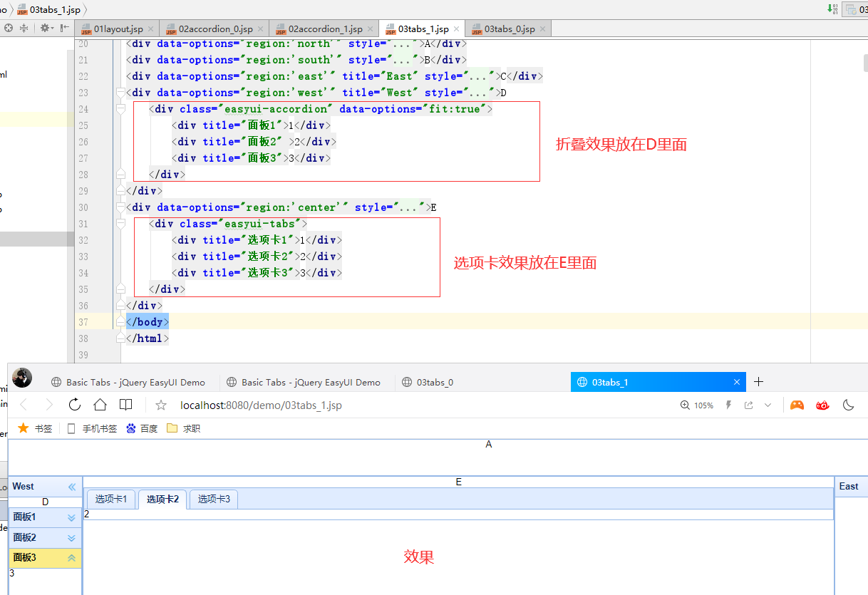Open the project panel gear settings

(46, 28)
